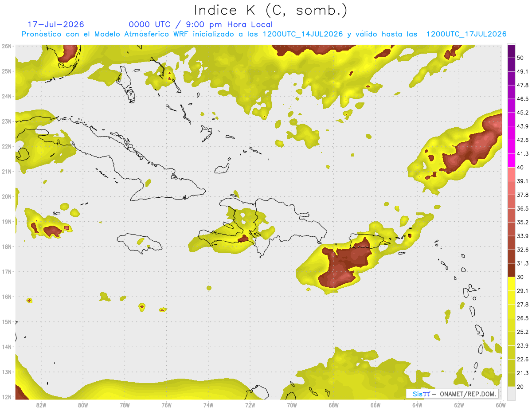Viewport: 532px width, 411px height.
Task: Click the 25N latitude label
Action: (x=7, y=71)
